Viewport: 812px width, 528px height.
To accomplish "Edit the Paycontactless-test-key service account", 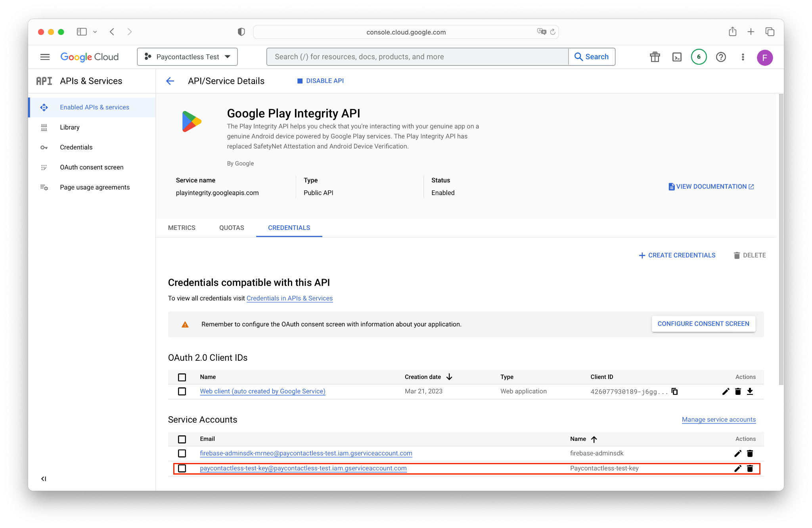I will coord(737,469).
